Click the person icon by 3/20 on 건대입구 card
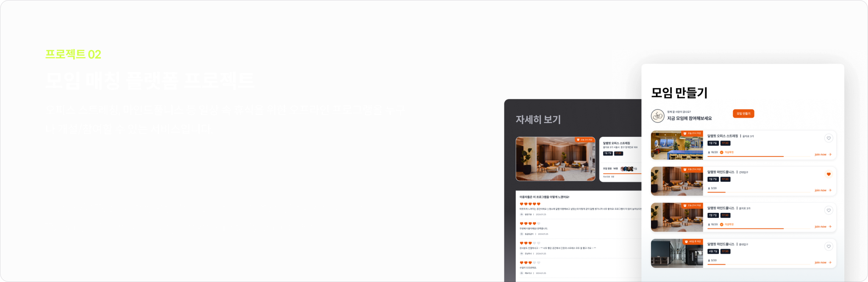The height and width of the screenshot is (282, 868). 709,188
